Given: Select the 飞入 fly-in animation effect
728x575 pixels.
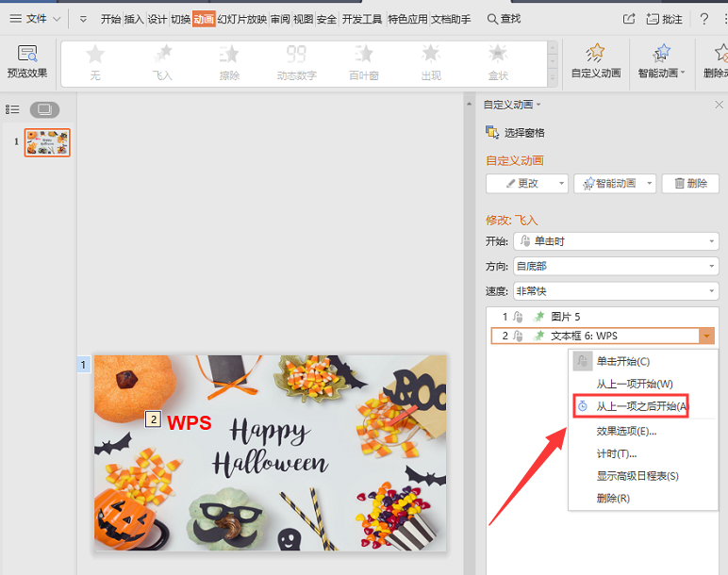Looking at the screenshot, I should pyautogui.click(x=162, y=62).
